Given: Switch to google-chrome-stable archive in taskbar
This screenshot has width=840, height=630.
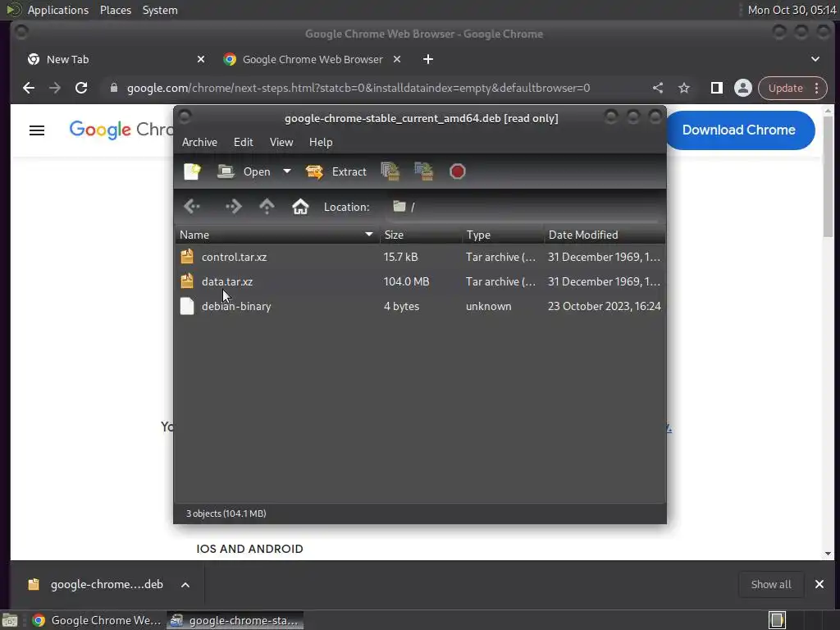Looking at the screenshot, I should tap(235, 620).
